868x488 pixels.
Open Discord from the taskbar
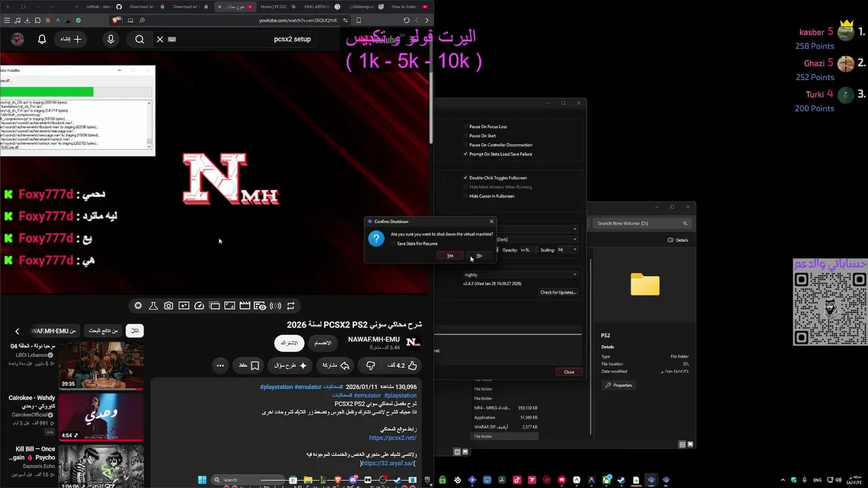(354, 480)
